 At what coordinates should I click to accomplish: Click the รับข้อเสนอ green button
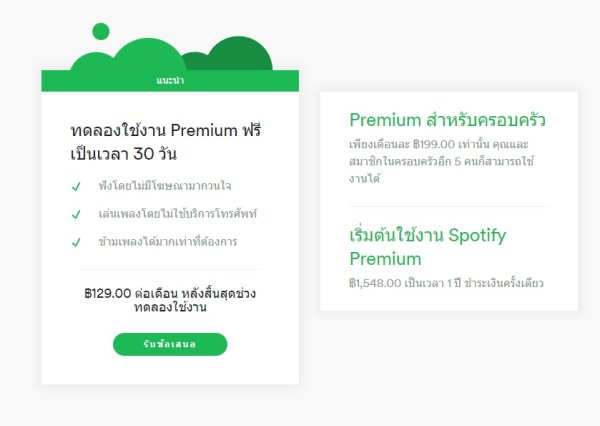pyautogui.click(x=170, y=344)
